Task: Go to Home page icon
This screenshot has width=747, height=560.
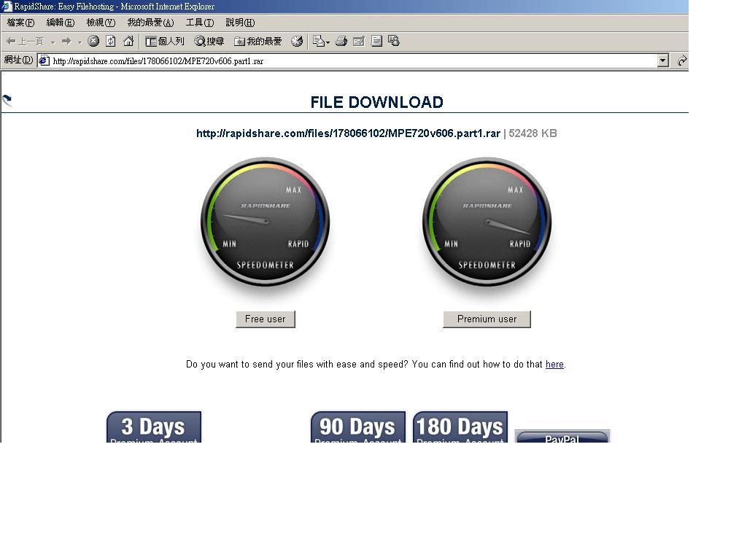Action: pyautogui.click(x=128, y=42)
